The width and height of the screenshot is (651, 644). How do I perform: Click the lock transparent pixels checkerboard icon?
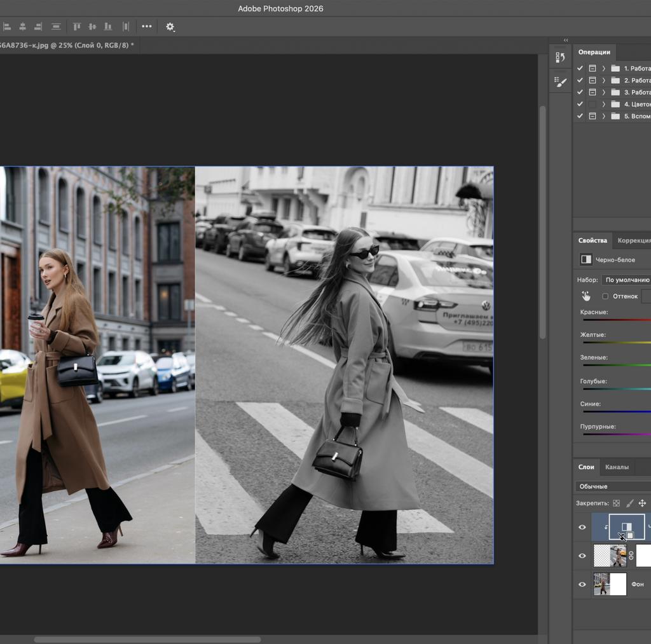click(x=617, y=502)
